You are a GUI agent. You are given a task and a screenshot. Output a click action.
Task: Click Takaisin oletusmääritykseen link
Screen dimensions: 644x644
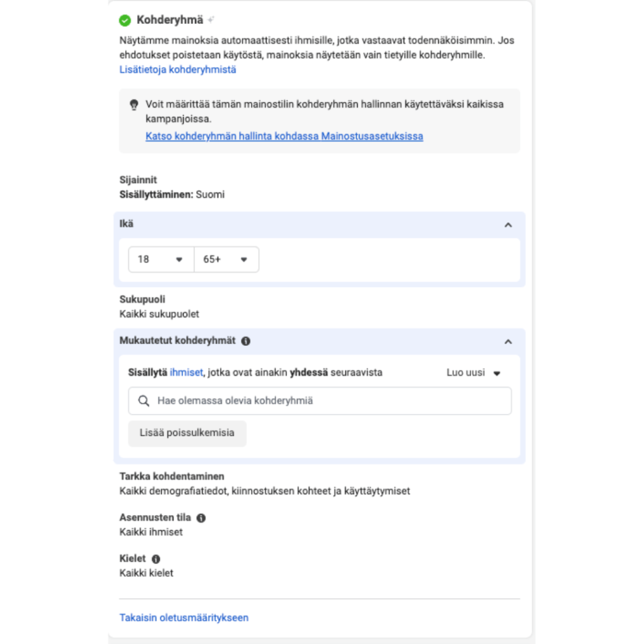(184, 618)
